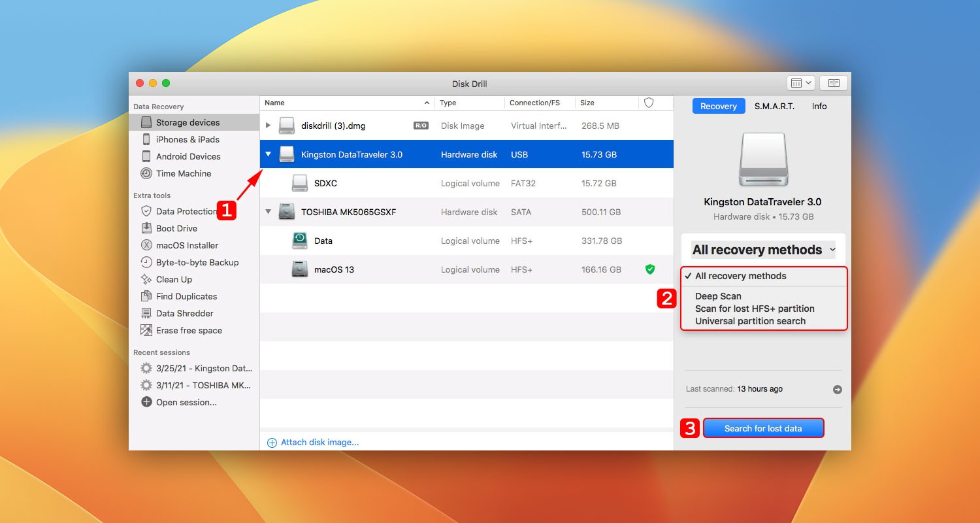The height and width of the screenshot is (523, 980).
Task: Click the 500.11 GB size cell
Action: click(x=601, y=212)
